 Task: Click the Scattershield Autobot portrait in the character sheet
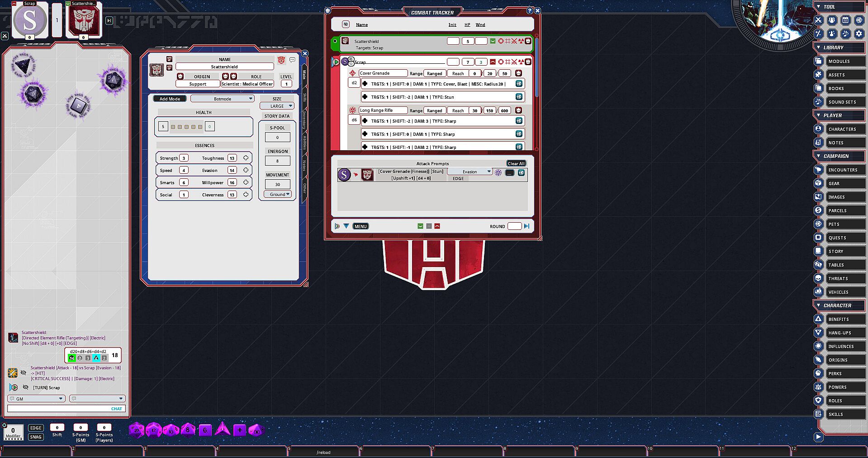157,70
